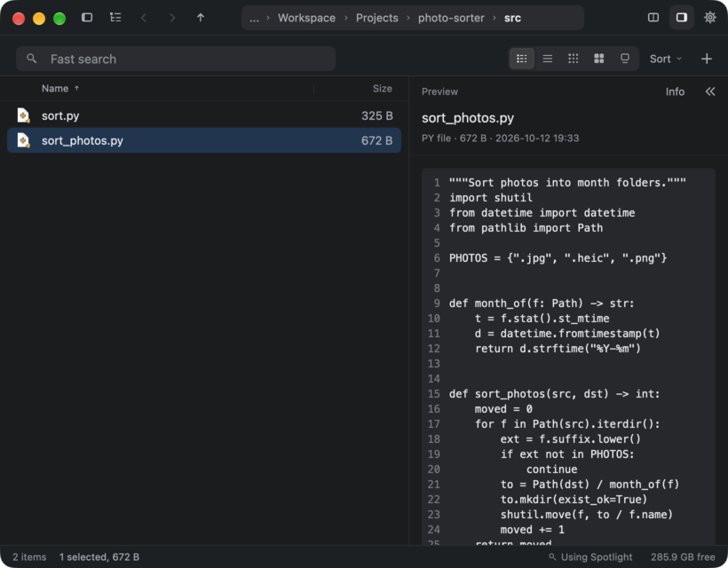Click Using Spotlight status indicator
Screen dimensions: 728x568
(x=590, y=556)
